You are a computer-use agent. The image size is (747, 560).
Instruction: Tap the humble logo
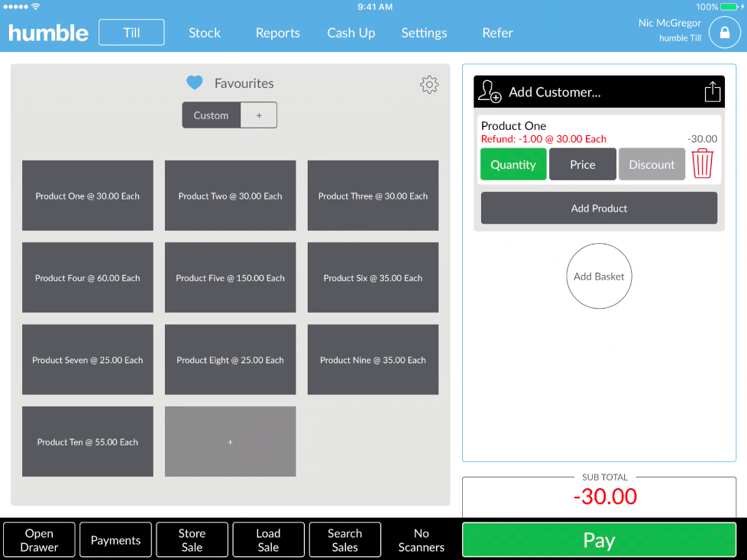(48, 33)
